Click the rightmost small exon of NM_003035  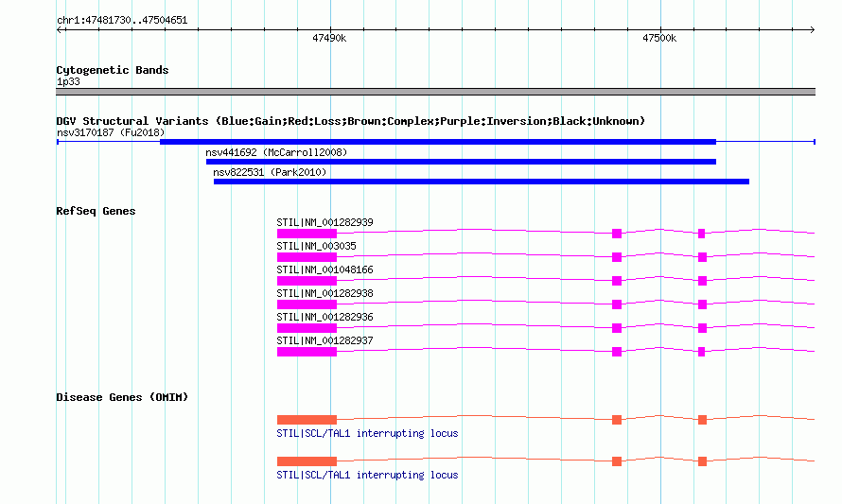click(x=702, y=257)
